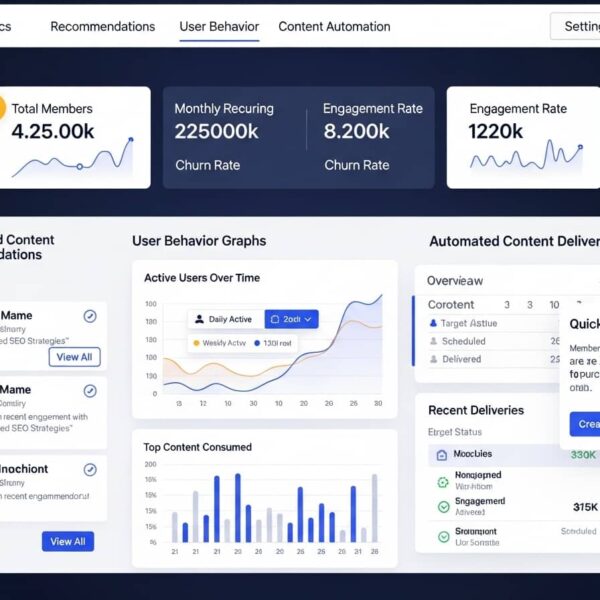Image resolution: width=600 pixels, height=600 pixels.
Task: Click the Weekly Active yellow legend dot
Action: [196, 343]
